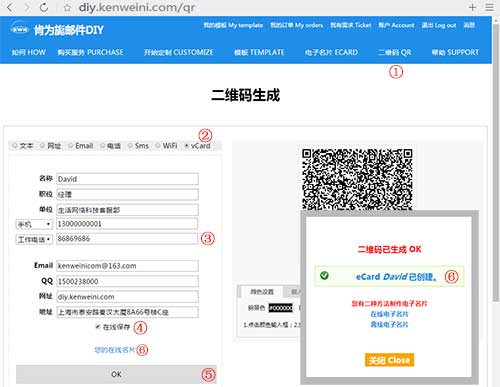Select the 网址 URL radio option
500x387 pixels.
[x=42, y=146]
